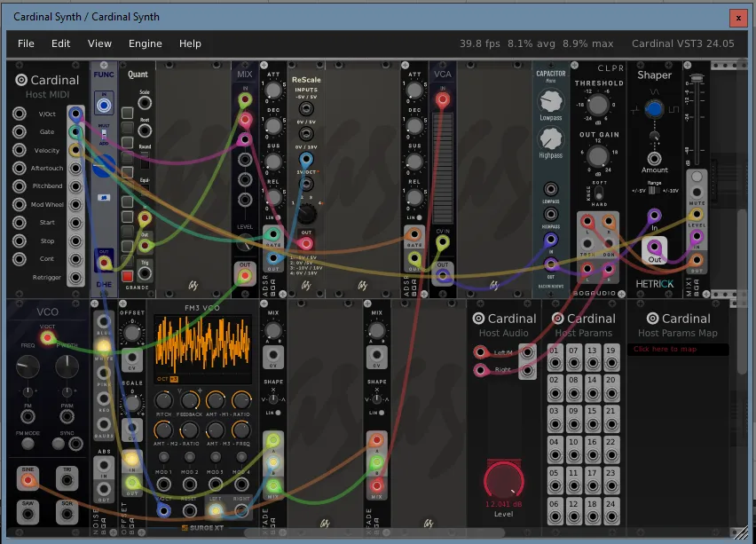
Task: Click the Host Audio Level knob
Action: pos(503,481)
